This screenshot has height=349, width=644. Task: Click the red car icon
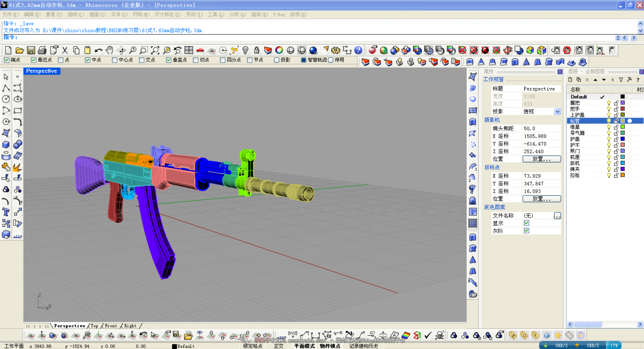point(200,50)
